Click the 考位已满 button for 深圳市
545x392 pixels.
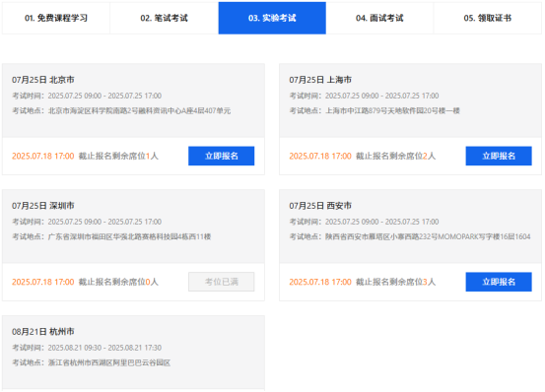[x=222, y=282]
